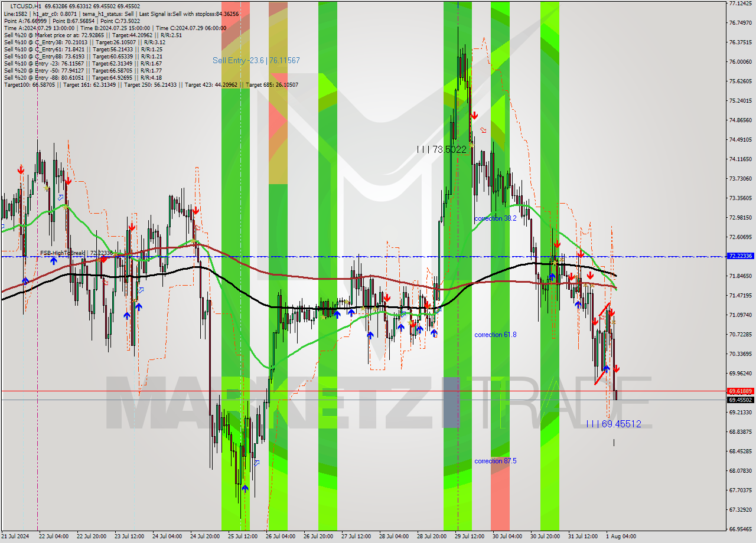
Task: Click the 68.07830 price axis label
Action: pos(741,471)
